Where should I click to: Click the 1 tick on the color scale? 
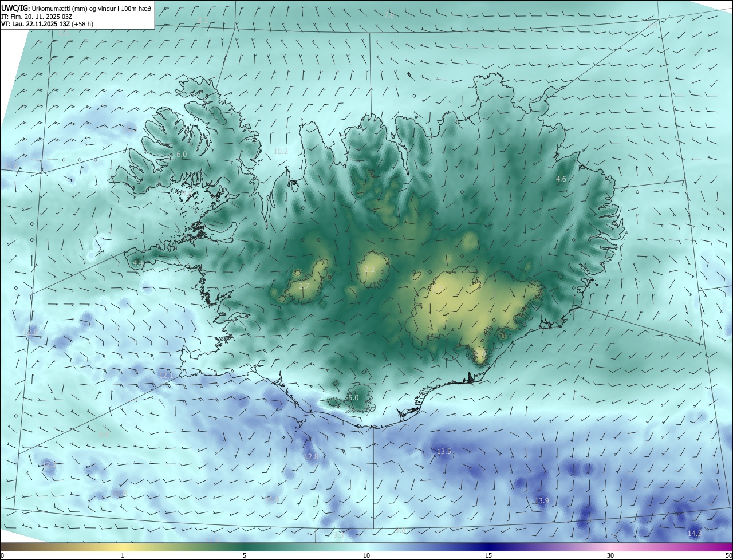(x=123, y=555)
